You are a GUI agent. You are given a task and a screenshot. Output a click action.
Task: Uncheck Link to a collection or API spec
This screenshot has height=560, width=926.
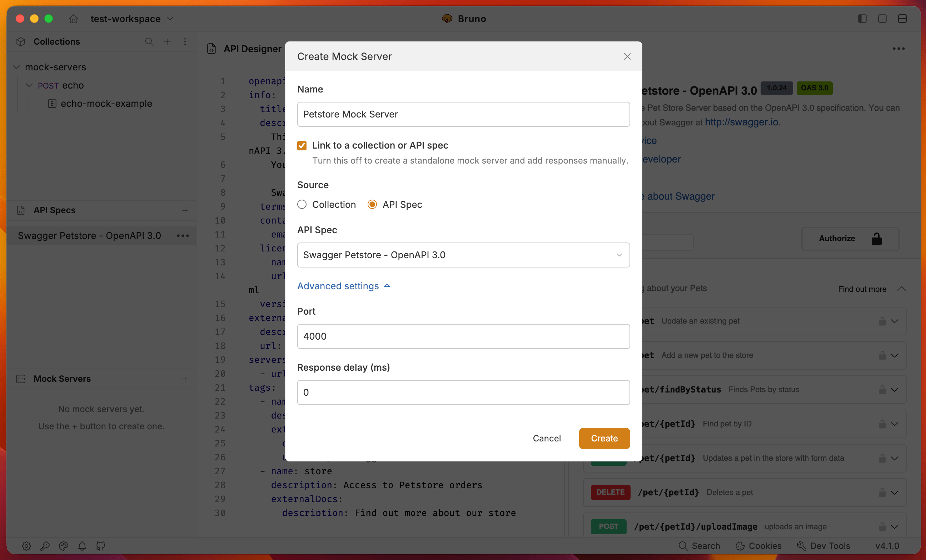click(302, 146)
